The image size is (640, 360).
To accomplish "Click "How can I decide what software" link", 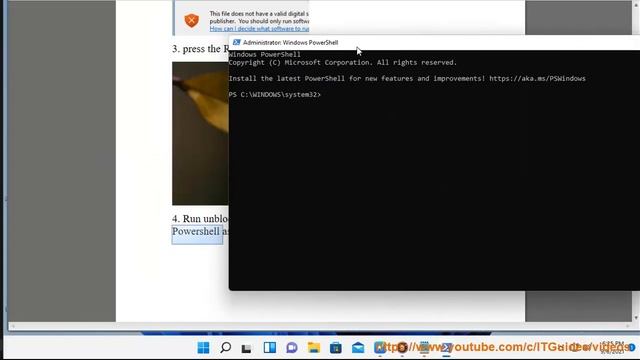I will (259, 29).
